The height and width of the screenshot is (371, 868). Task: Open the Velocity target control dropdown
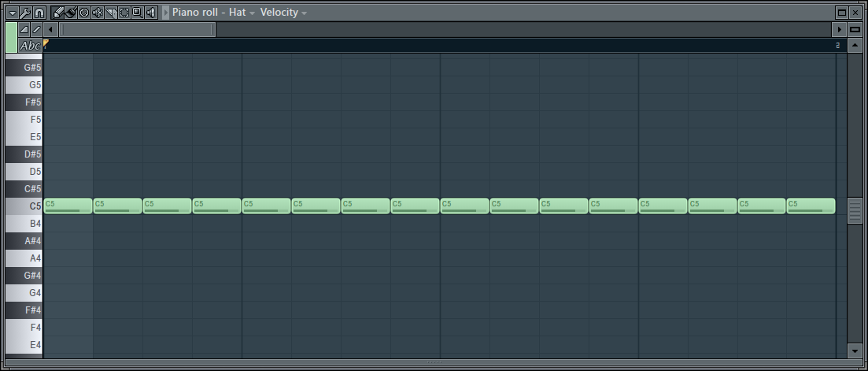click(x=284, y=13)
